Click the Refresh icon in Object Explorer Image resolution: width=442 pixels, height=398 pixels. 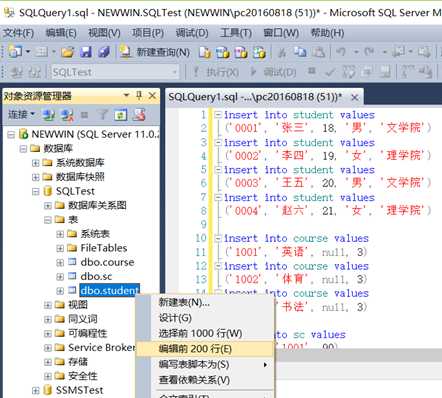point(121,115)
